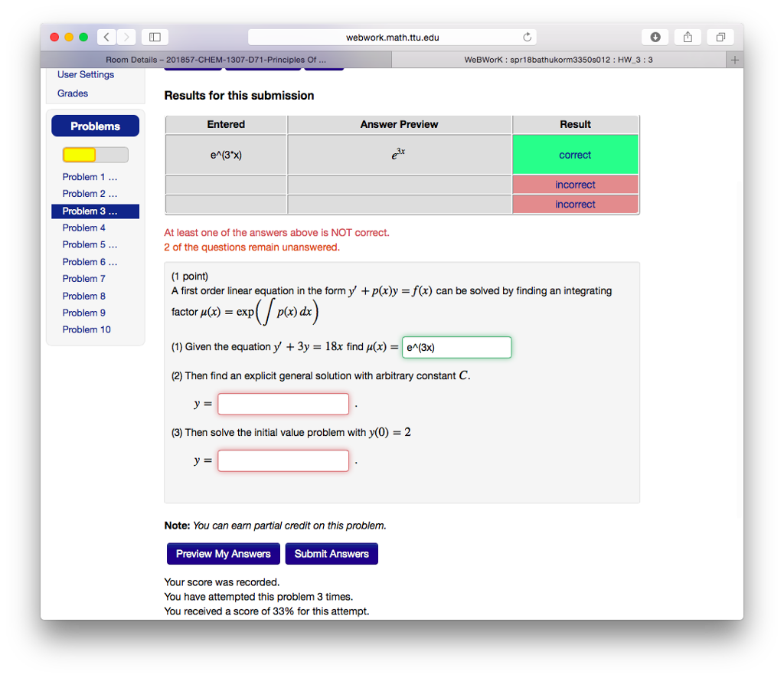Screen dimensions: 784x678
Task: Click the integrating factor answer field
Action: point(456,347)
